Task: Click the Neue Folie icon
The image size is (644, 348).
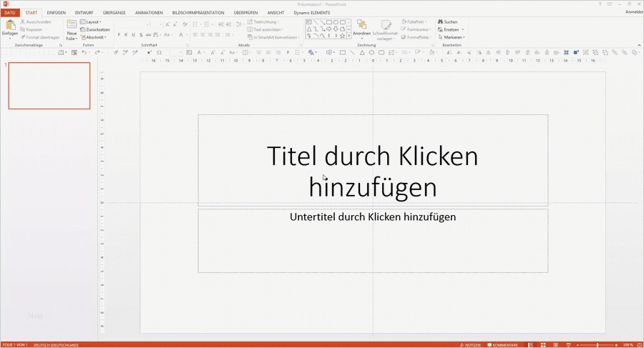Action: 72,24
